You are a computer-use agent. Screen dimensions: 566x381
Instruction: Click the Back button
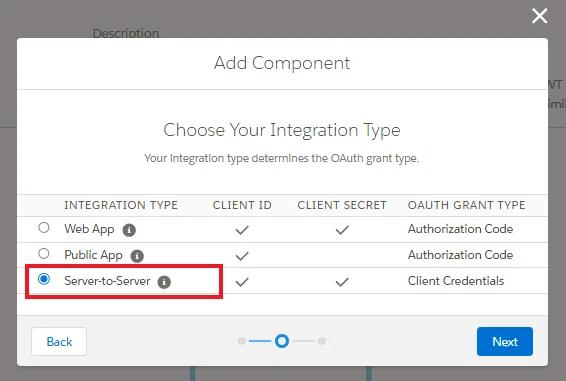(x=59, y=341)
